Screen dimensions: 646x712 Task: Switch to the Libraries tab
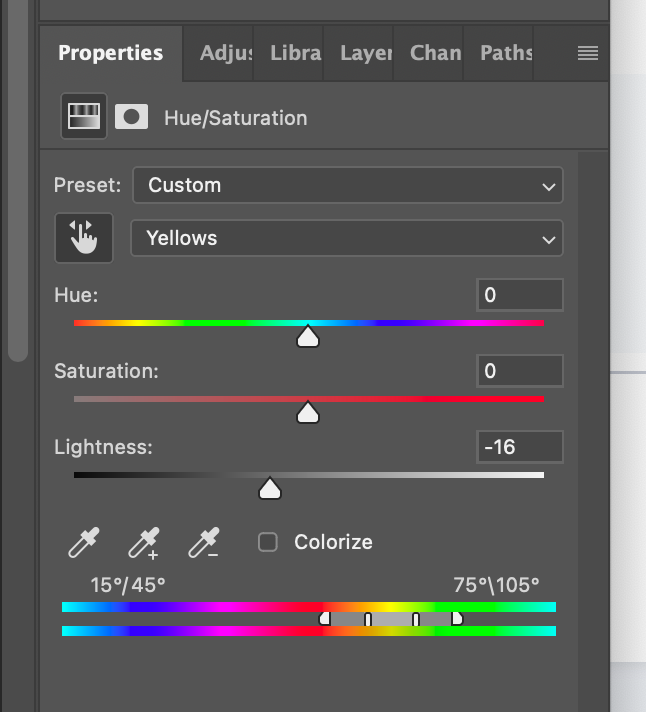click(296, 53)
